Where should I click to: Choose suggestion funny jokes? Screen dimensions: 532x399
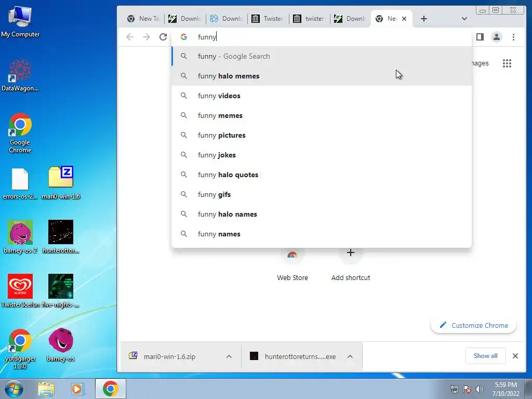pos(322,155)
